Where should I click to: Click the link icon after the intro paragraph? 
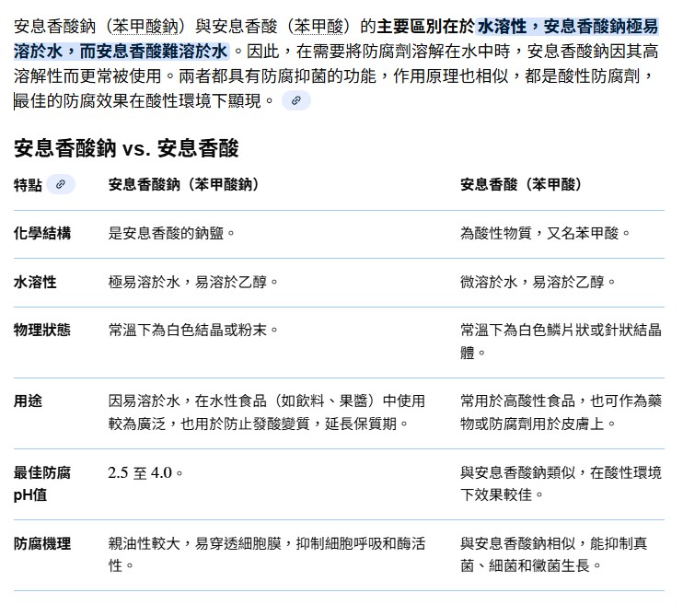coord(295,100)
